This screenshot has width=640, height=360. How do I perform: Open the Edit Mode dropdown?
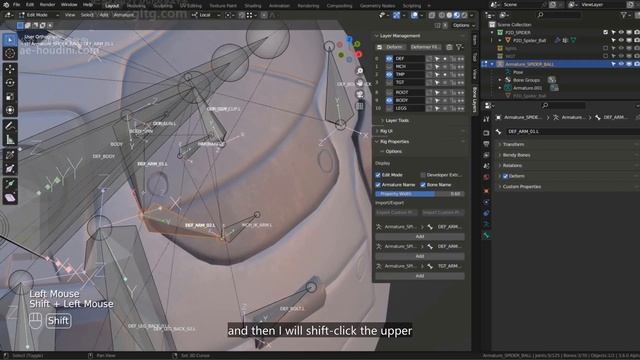(38, 15)
